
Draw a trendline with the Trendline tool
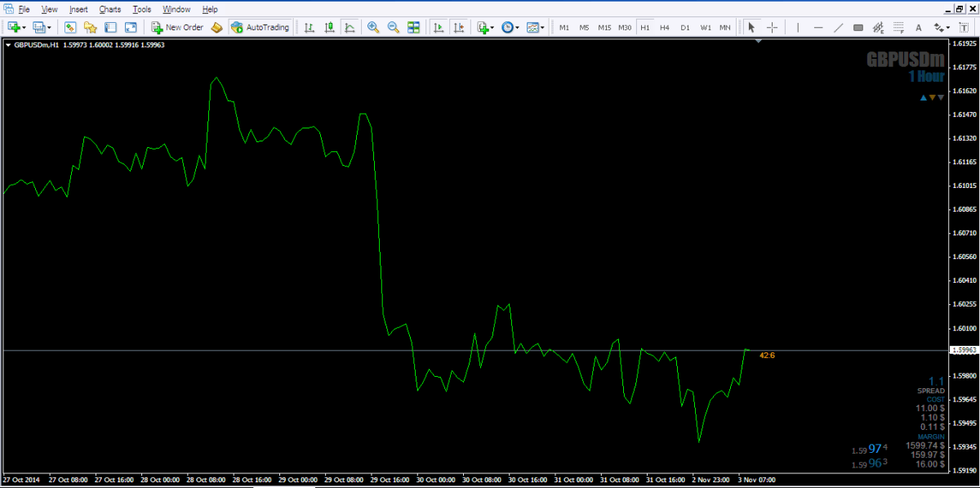(838, 27)
